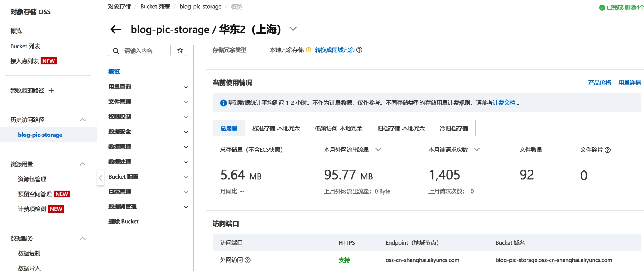Screen dimensions: 644x271
Task: Open the 本月读请求次数 dropdown
Action: pyautogui.click(x=477, y=150)
